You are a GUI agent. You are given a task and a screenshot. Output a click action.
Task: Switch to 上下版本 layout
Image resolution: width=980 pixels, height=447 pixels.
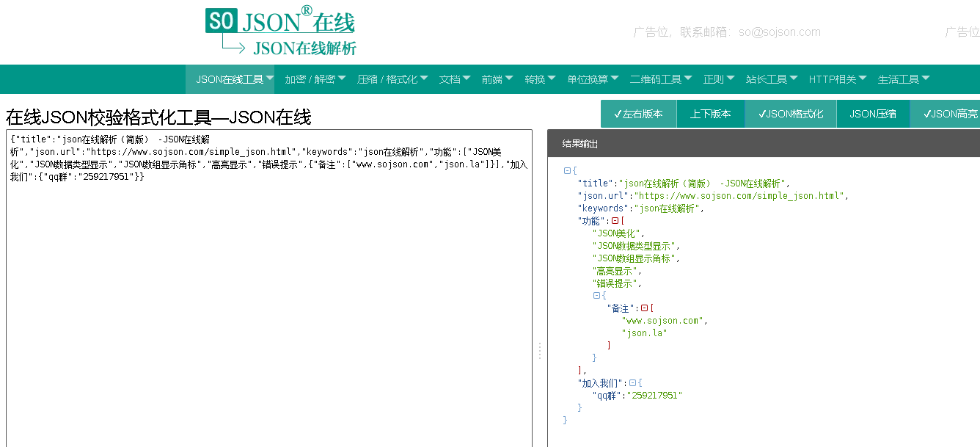point(710,114)
